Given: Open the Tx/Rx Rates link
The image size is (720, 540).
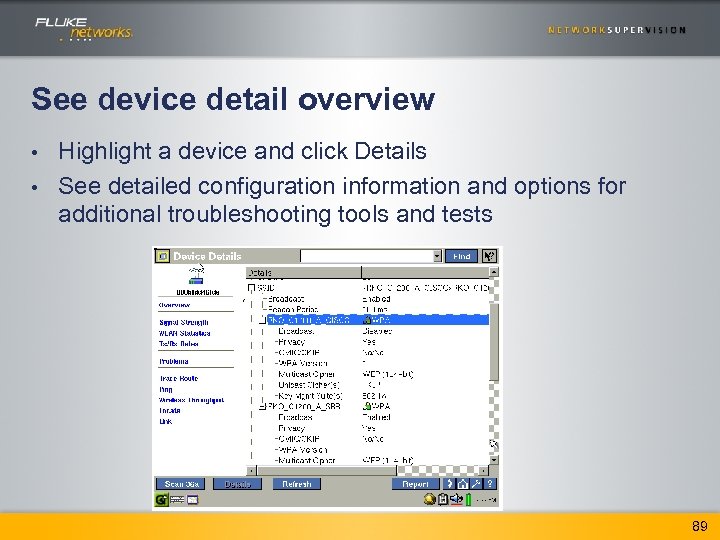Looking at the screenshot, I should pyautogui.click(x=179, y=344).
